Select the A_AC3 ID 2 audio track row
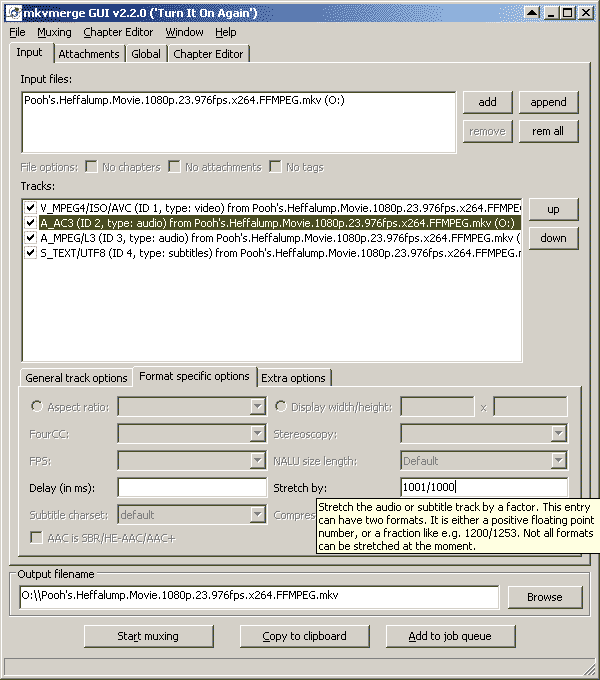 pos(280,223)
